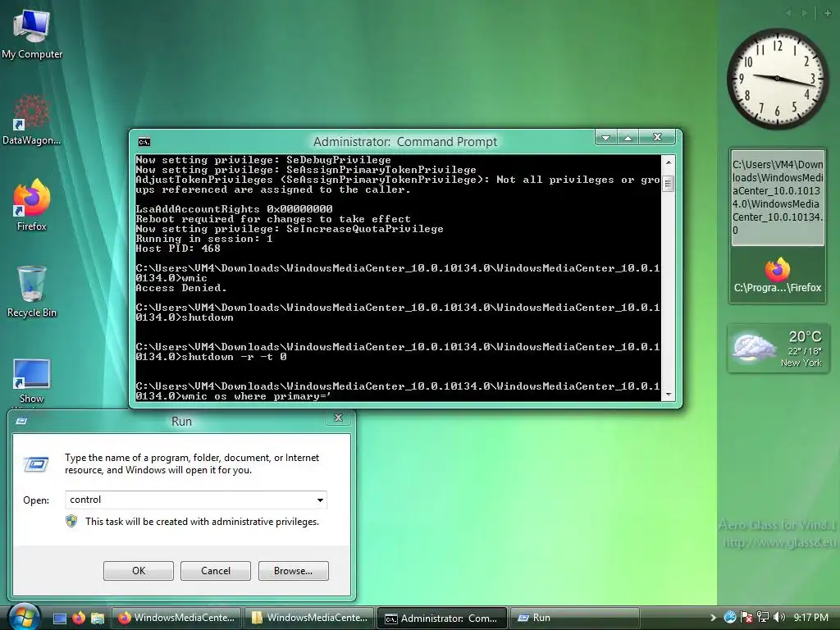Close the Command Prompt window
840x630 pixels.
click(x=658, y=137)
